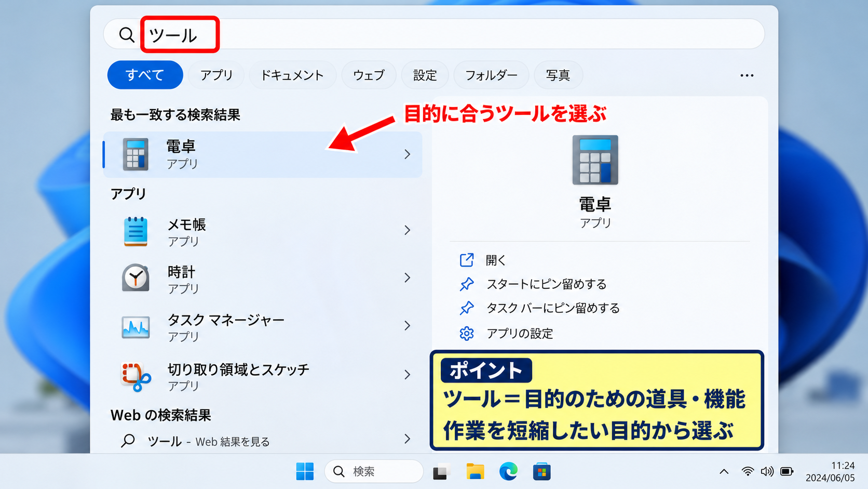
Task: Launch Microsoft Edge from the taskbar
Action: 508,471
